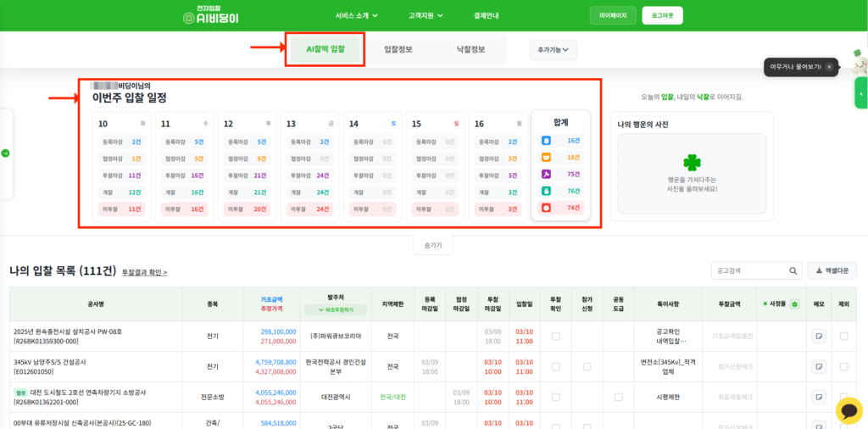Switch to the 낙찰정보 tab
The image size is (868, 429).
pos(470,50)
